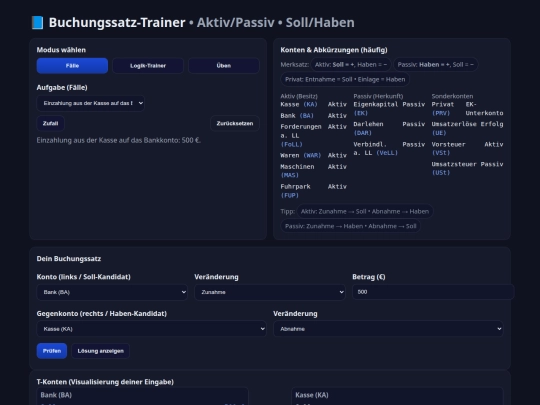This screenshot has height=405, width=540.
Task: Click the Zufall button
Action: (x=50, y=123)
